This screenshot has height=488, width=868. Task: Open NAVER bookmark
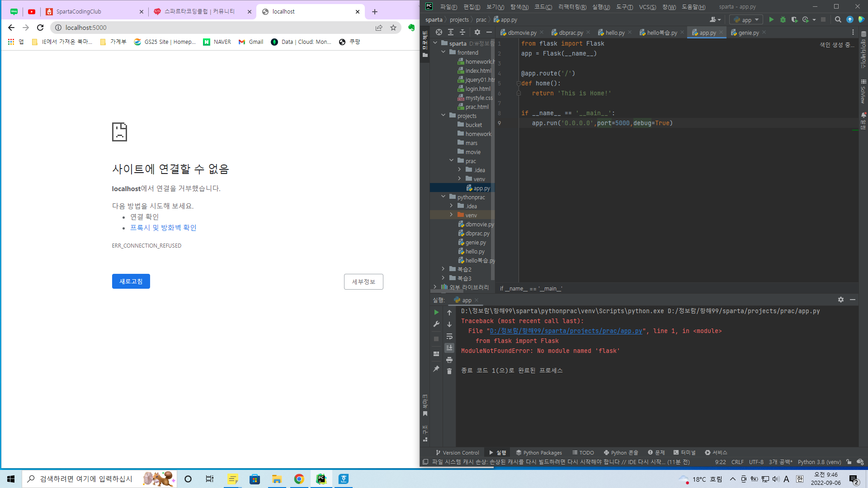pos(217,42)
